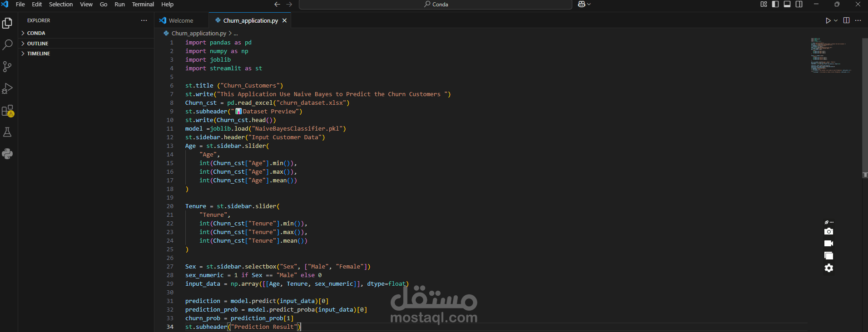Open the Help menu
The height and width of the screenshot is (332, 868).
pos(167,4)
